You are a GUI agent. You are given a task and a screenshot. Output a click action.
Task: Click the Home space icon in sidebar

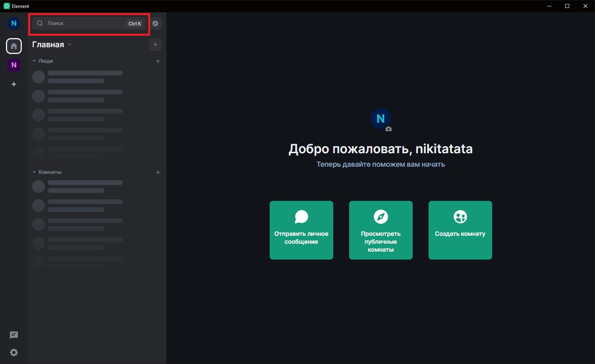point(14,46)
